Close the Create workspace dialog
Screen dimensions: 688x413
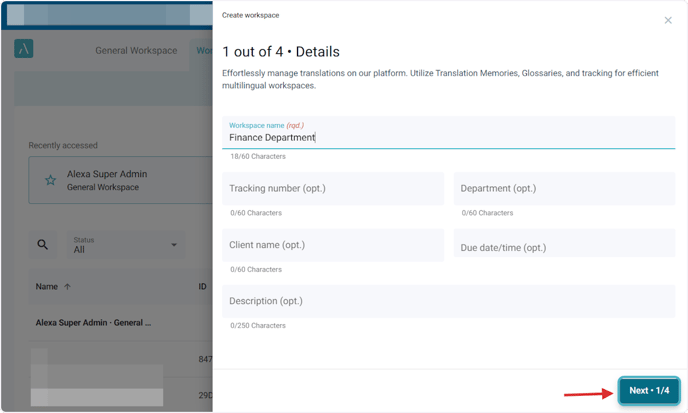point(668,20)
